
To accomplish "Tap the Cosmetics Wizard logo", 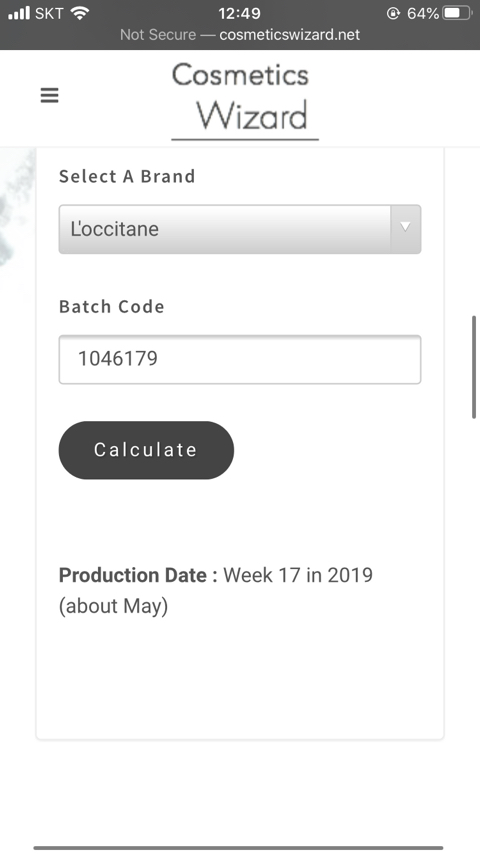I will pyautogui.click(x=245, y=100).
